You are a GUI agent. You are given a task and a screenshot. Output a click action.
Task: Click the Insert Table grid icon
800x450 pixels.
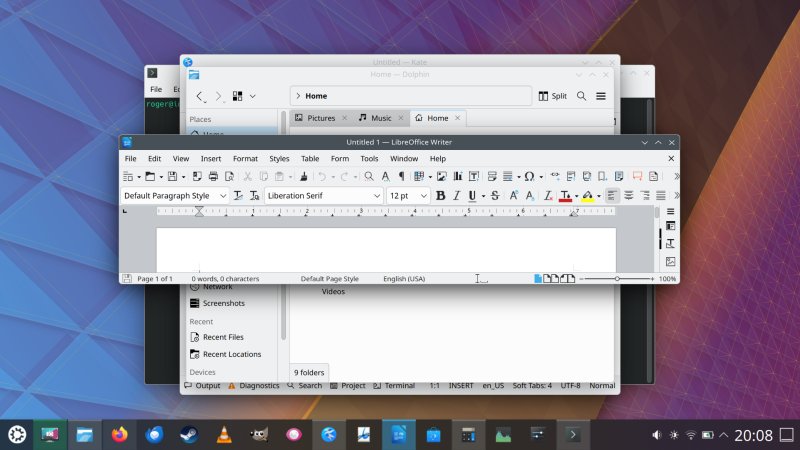coord(419,177)
